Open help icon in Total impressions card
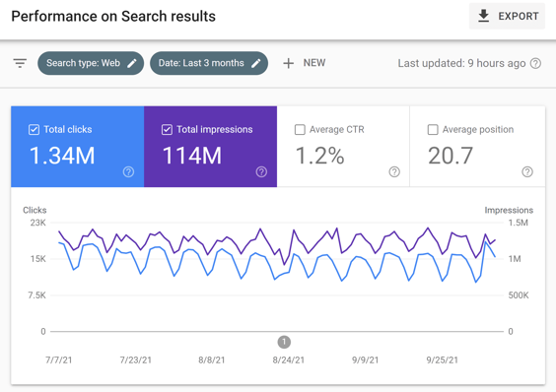The height and width of the screenshot is (392, 556). [x=261, y=172]
